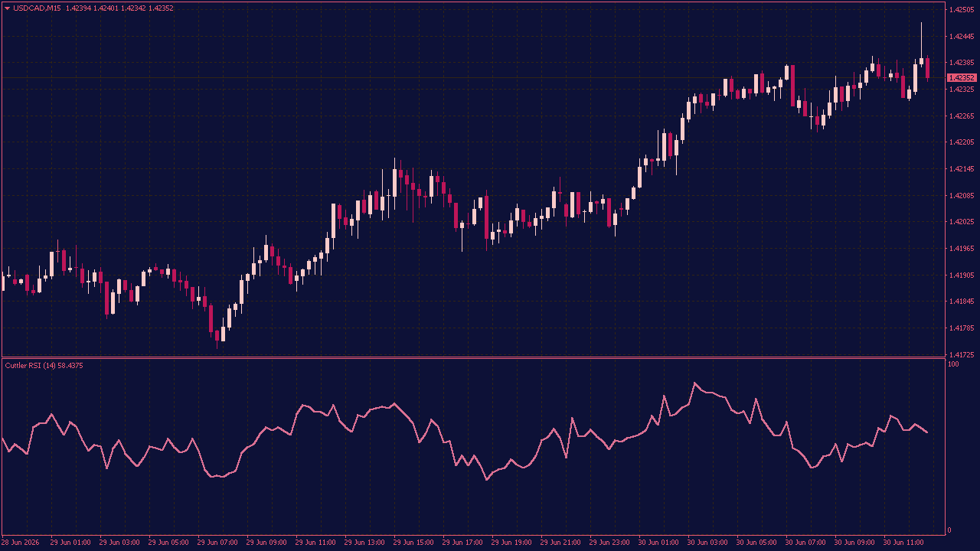This screenshot has height=551, width=980.
Task: Click the 1.42445 price axis label
Action: click(x=962, y=36)
